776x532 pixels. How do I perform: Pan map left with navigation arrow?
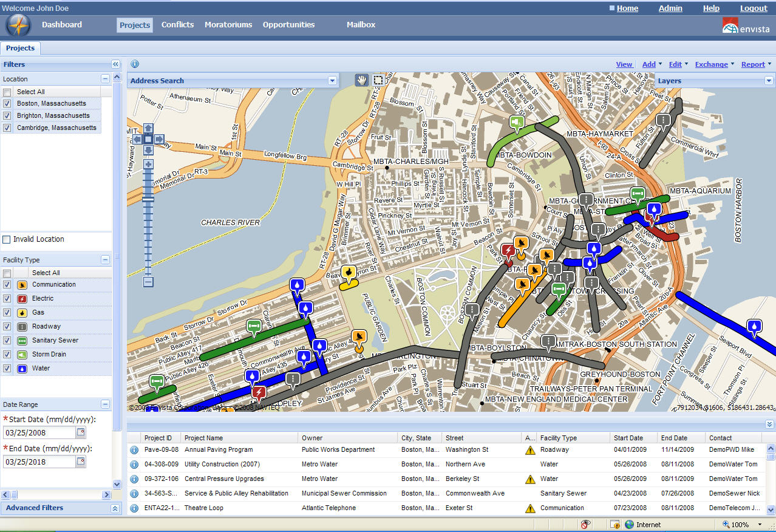[137, 140]
